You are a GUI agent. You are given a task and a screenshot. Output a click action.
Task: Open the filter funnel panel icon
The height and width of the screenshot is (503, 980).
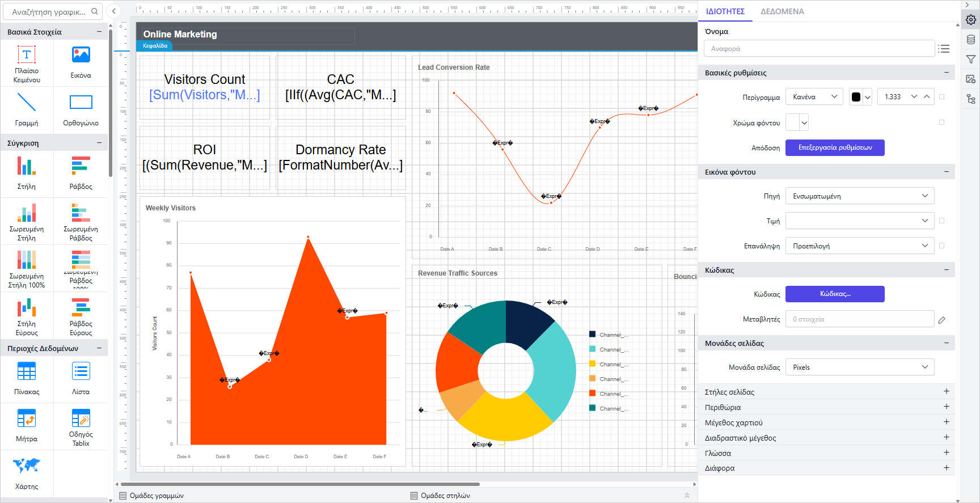(971, 60)
